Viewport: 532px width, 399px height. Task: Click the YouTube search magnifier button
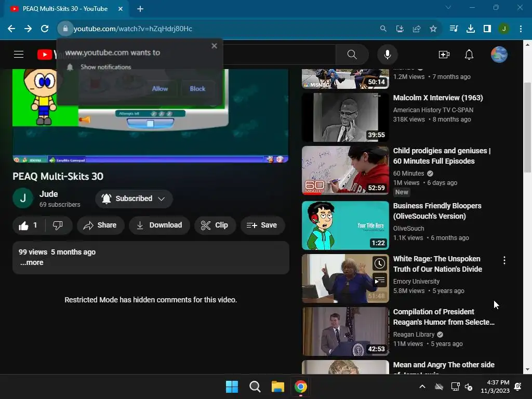[352, 54]
